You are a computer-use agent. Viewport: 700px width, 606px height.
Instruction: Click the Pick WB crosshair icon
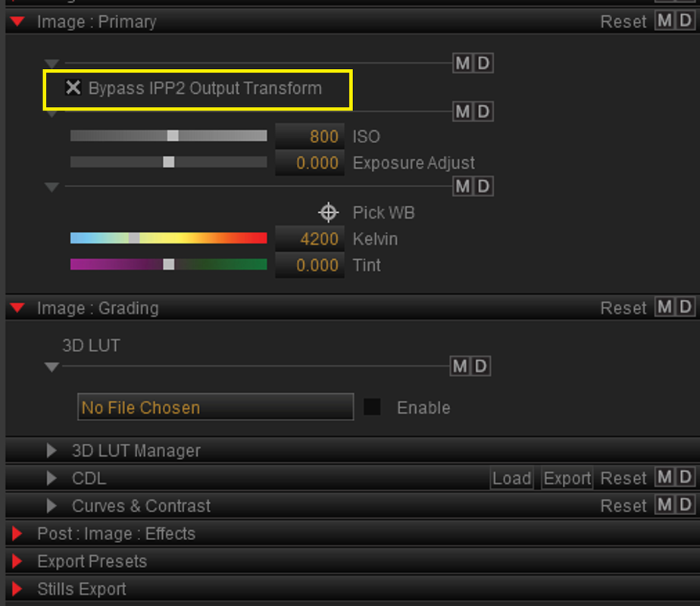(328, 212)
